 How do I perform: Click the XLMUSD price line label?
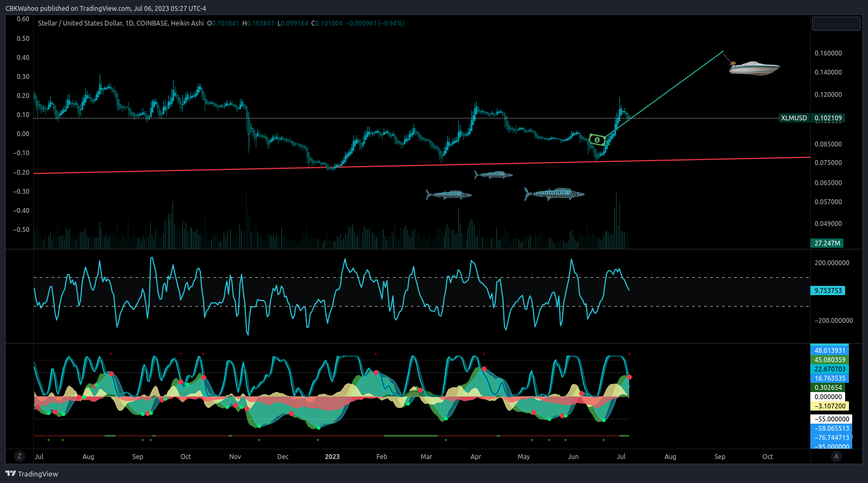tap(794, 118)
